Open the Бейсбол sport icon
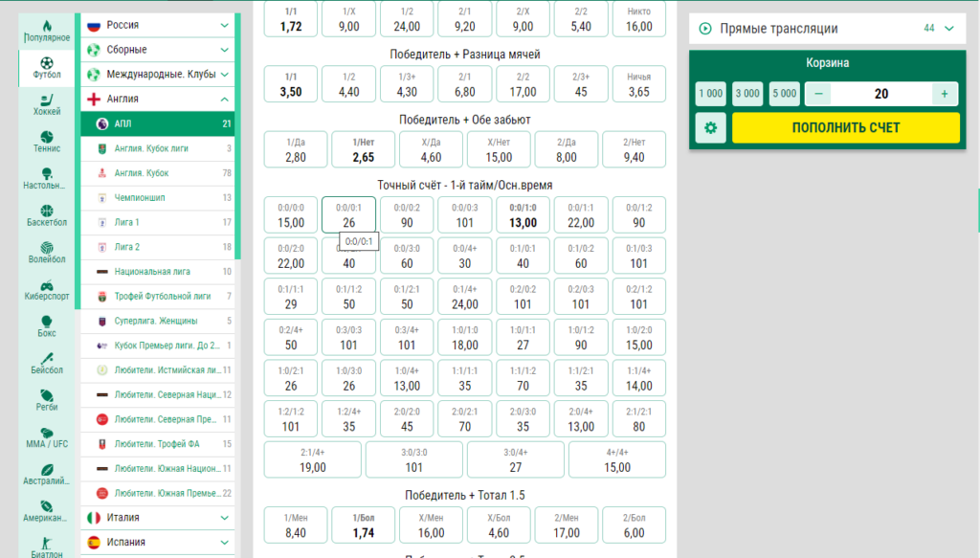The height and width of the screenshot is (558, 980). tap(47, 363)
